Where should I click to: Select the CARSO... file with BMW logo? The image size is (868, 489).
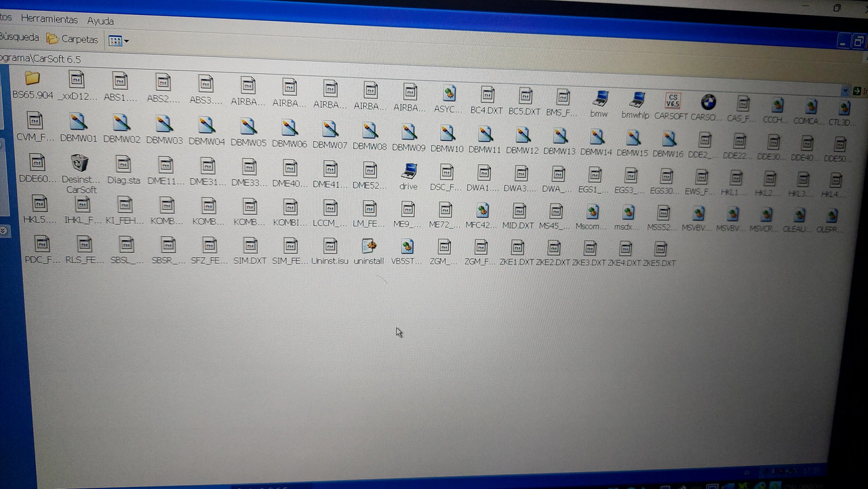tap(709, 102)
